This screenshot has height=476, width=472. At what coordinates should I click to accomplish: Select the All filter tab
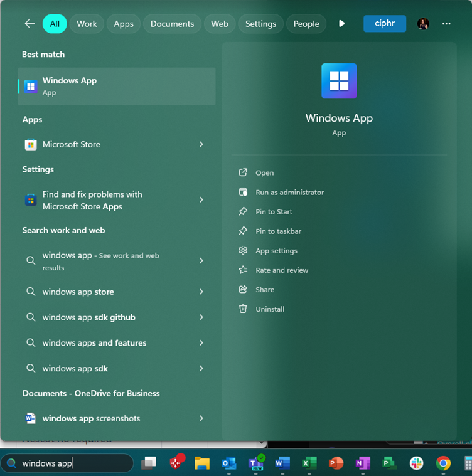[55, 24]
